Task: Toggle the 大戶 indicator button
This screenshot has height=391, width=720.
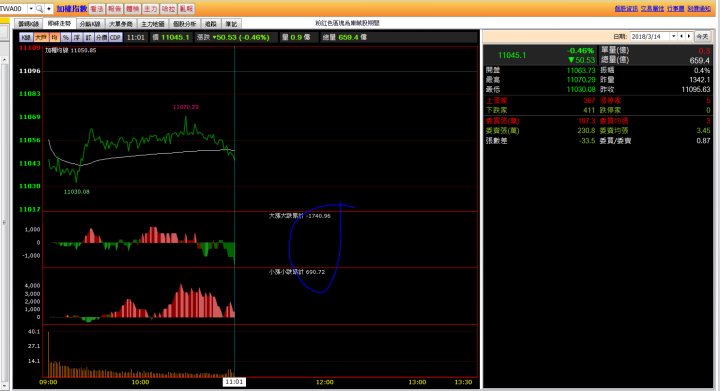Action: tap(41, 38)
